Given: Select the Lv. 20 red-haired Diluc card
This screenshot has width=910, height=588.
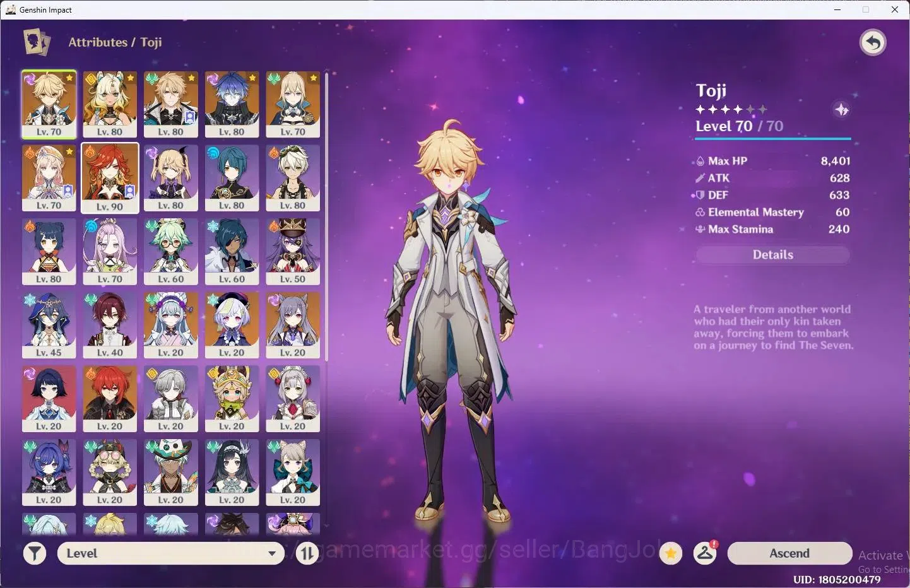Looking at the screenshot, I should [x=110, y=399].
